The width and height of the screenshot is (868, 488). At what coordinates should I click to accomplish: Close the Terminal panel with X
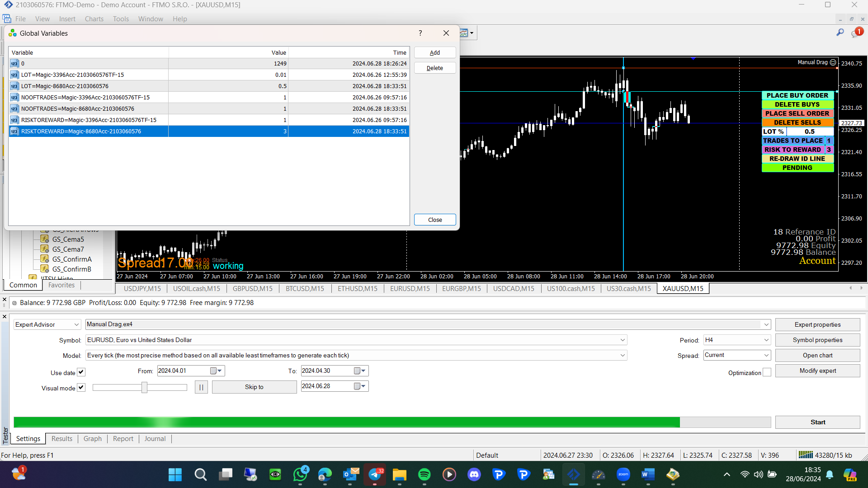[5, 300]
